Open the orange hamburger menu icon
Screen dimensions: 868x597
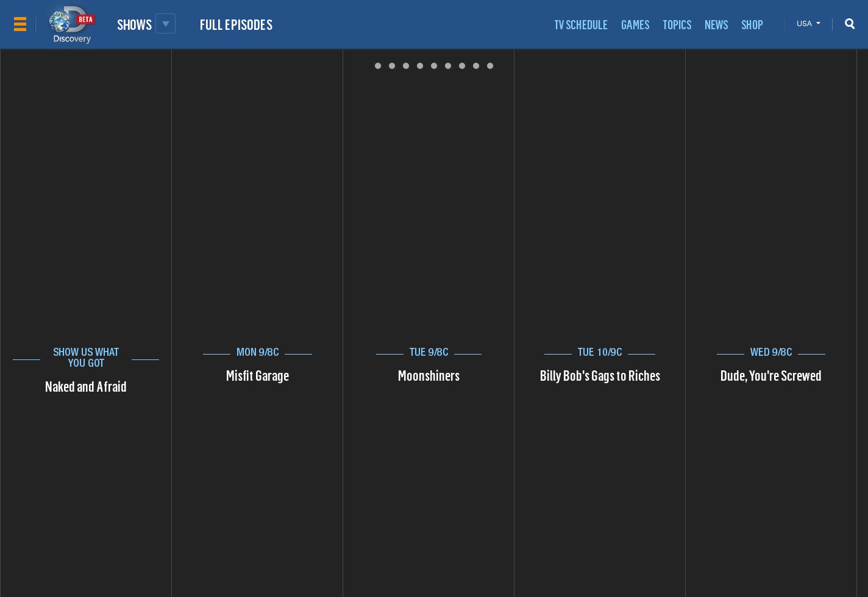click(x=20, y=24)
